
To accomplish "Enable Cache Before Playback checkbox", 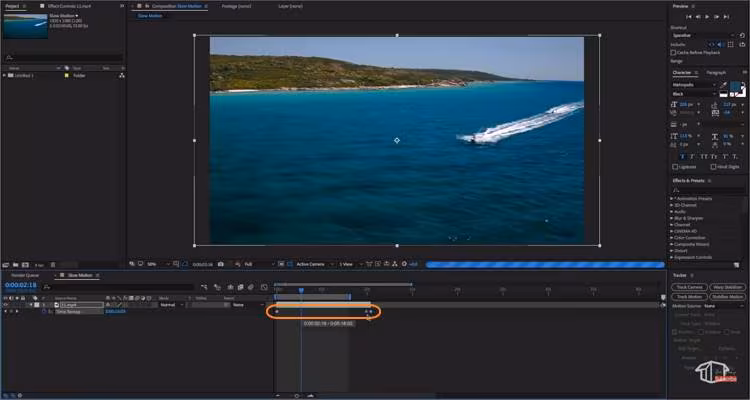I will [x=673, y=53].
